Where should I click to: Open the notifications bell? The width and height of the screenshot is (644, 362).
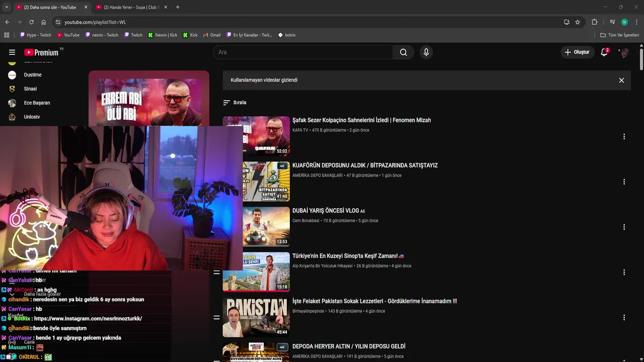[x=604, y=52]
